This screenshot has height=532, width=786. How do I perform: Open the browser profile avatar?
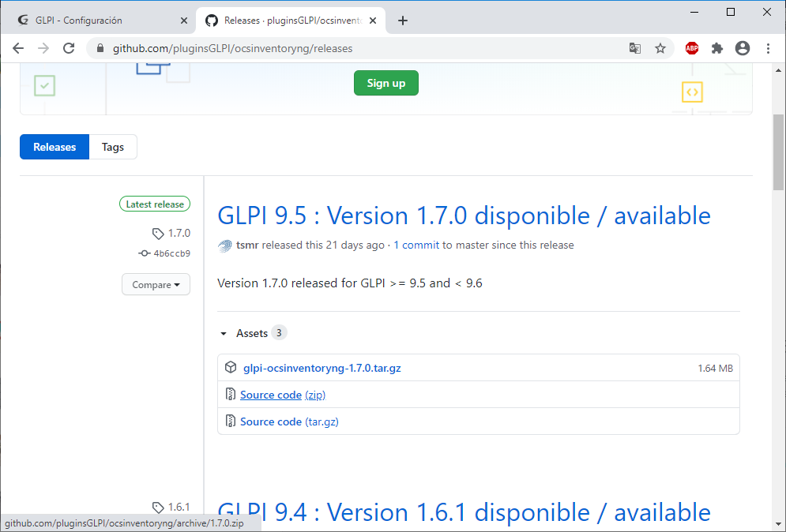(x=743, y=48)
